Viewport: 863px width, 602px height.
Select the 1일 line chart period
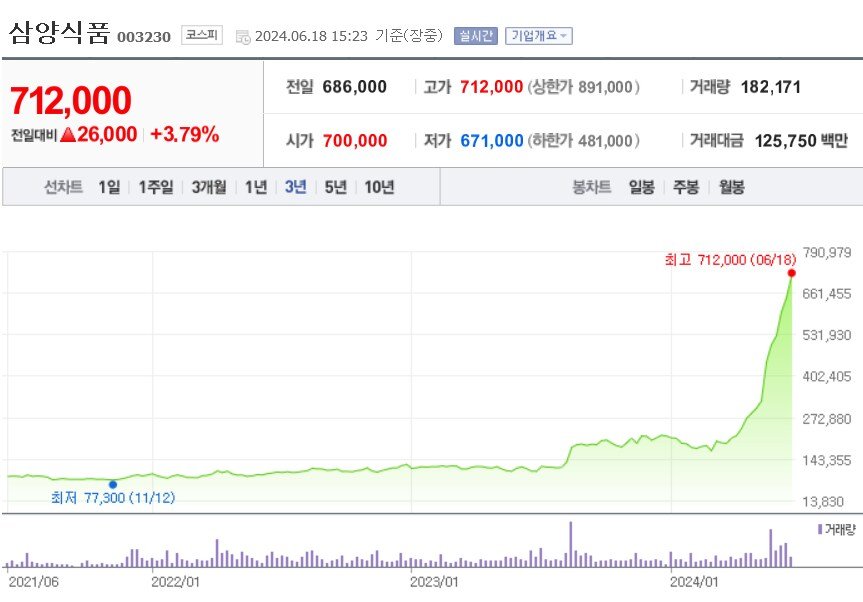click(x=109, y=187)
